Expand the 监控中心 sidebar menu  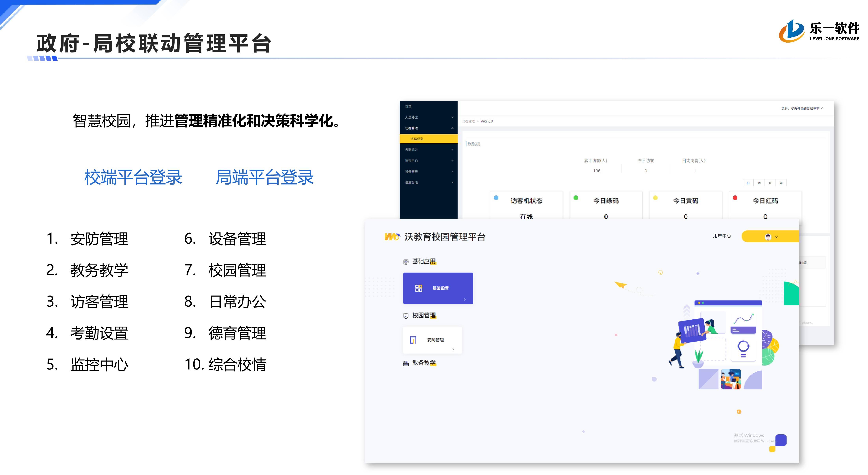(429, 161)
